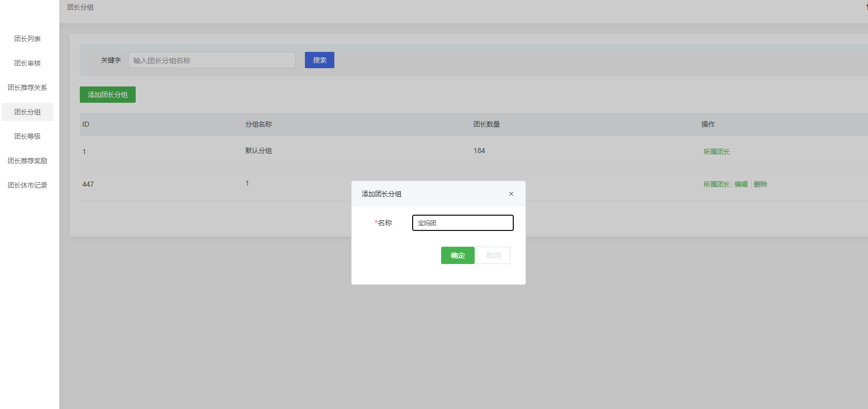Click the 分组名称 column header

[258, 124]
